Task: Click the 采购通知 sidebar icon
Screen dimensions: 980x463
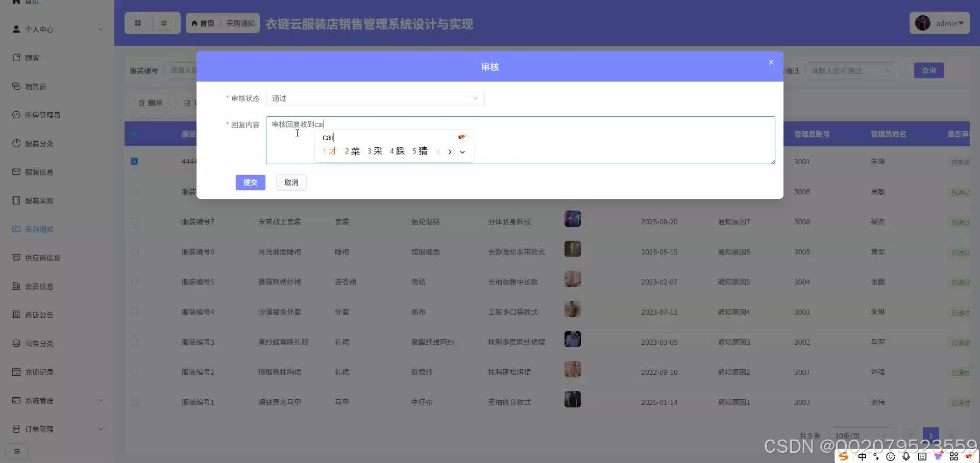Action: pyautogui.click(x=16, y=229)
